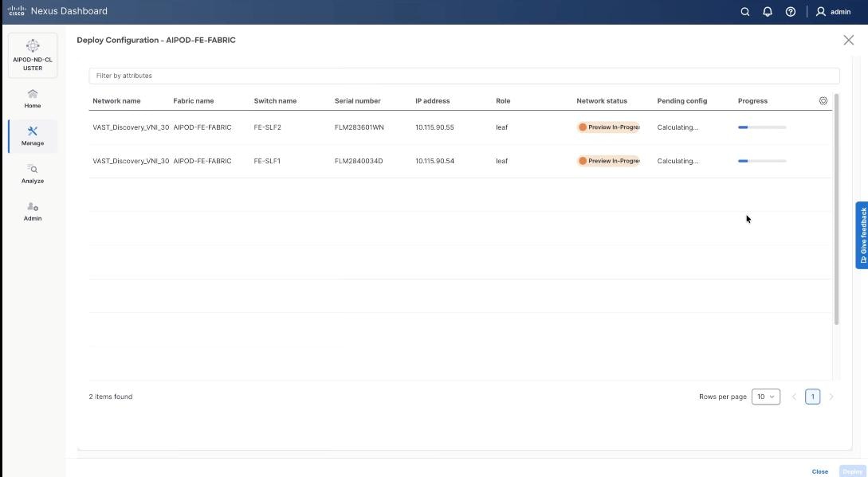Click serial number FLM283601WN
This screenshot has height=477, width=868.
pos(359,127)
